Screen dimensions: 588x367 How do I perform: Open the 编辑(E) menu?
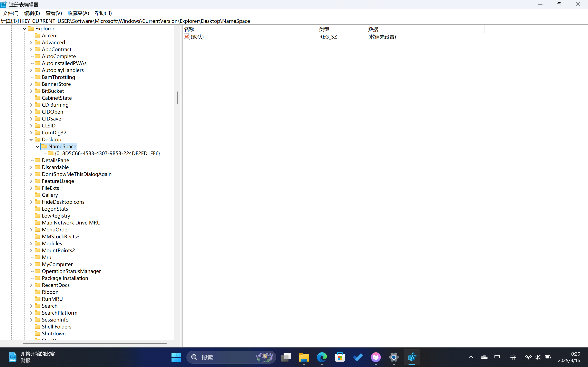point(32,13)
